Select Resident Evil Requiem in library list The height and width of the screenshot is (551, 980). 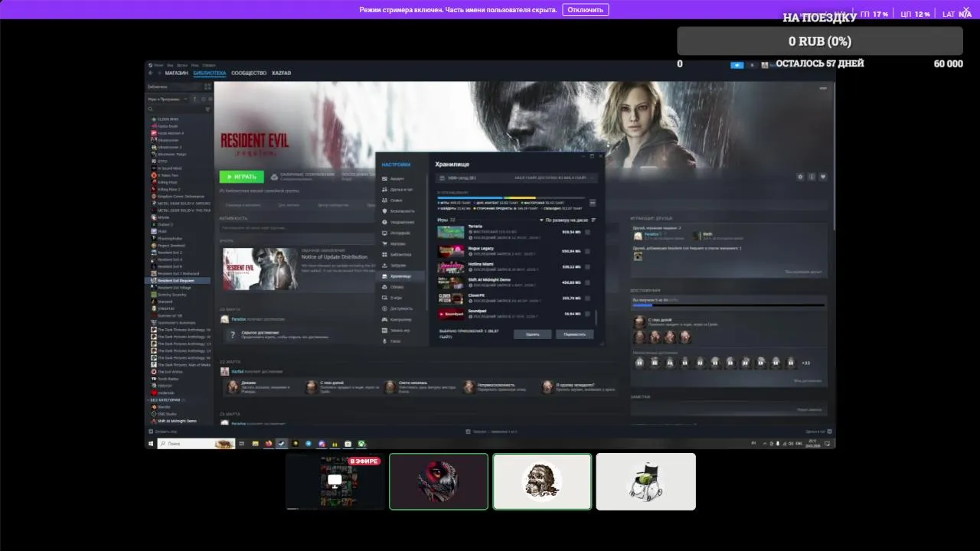[179, 280]
